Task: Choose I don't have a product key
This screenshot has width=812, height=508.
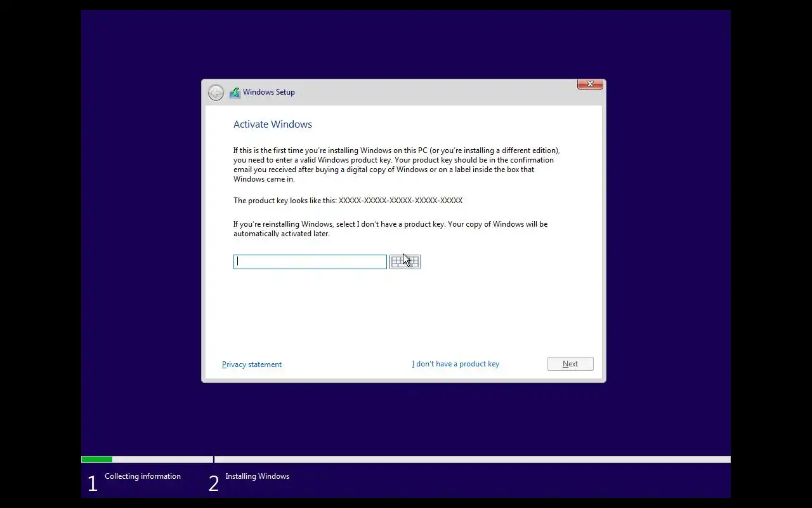Action: (455, 364)
